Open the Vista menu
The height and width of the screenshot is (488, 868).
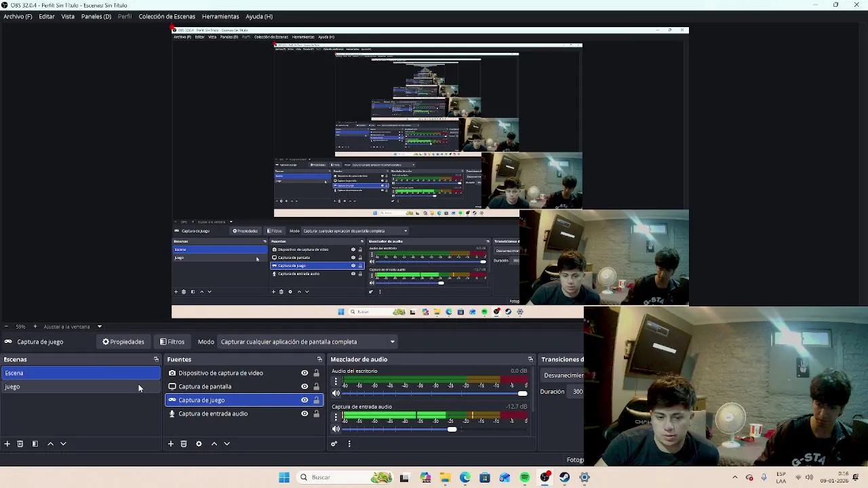[x=68, y=16]
